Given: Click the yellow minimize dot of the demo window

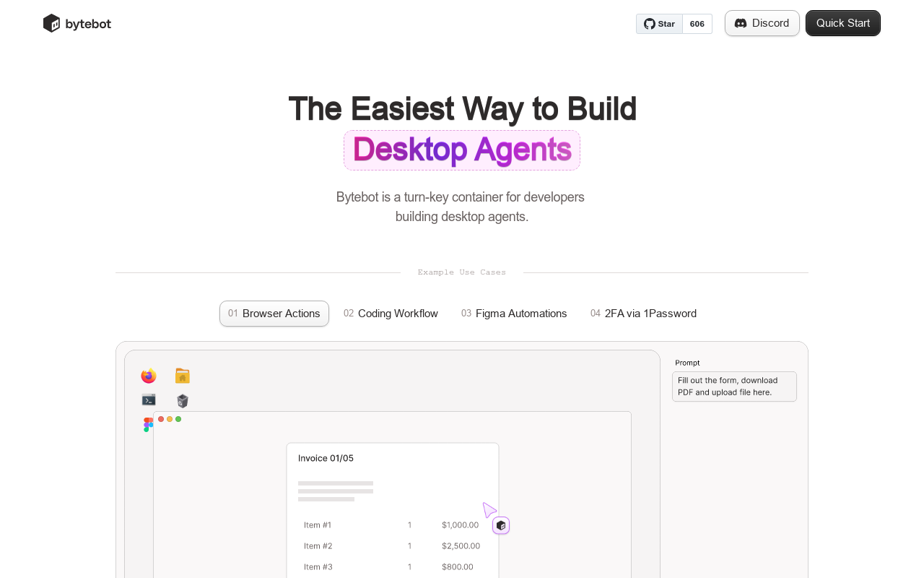Looking at the screenshot, I should pyautogui.click(x=170, y=419).
